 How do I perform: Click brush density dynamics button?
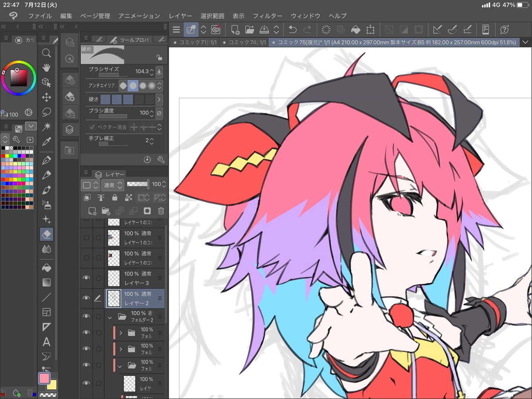[159, 113]
